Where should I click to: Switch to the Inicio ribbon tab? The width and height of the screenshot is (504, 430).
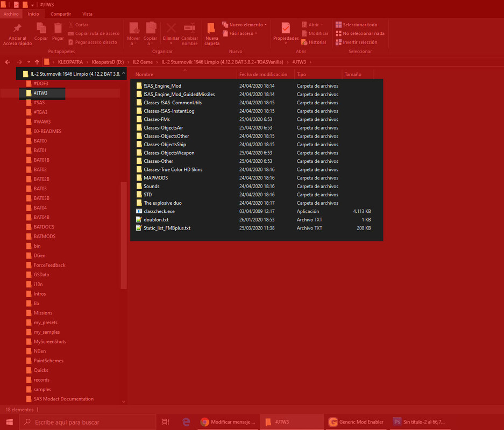pyautogui.click(x=33, y=14)
